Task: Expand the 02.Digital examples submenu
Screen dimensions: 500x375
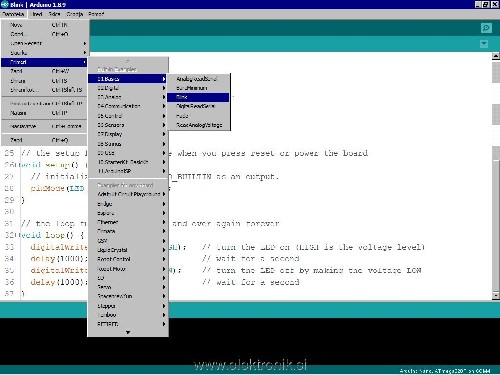Action: coord(128,88)
